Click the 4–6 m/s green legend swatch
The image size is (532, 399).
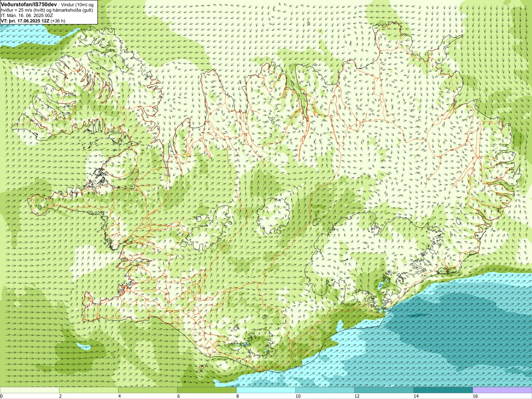(x=148, y=390)
